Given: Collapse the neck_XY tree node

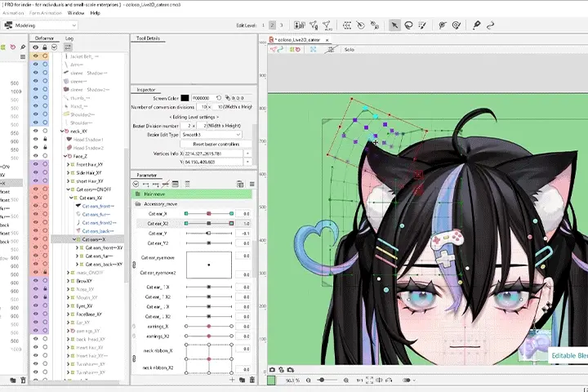Looking at the screenshot, I should (x=62, y=131).
